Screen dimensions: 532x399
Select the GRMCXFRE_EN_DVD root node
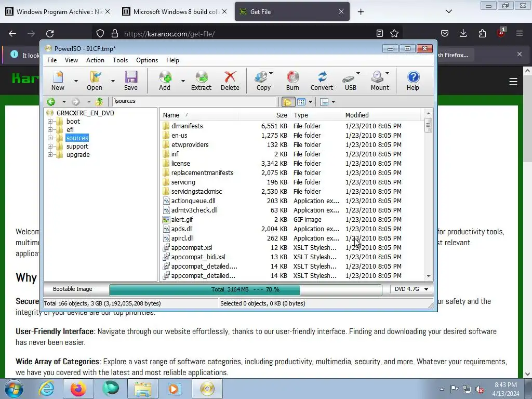pyautogui.click(x=85, y=113)
